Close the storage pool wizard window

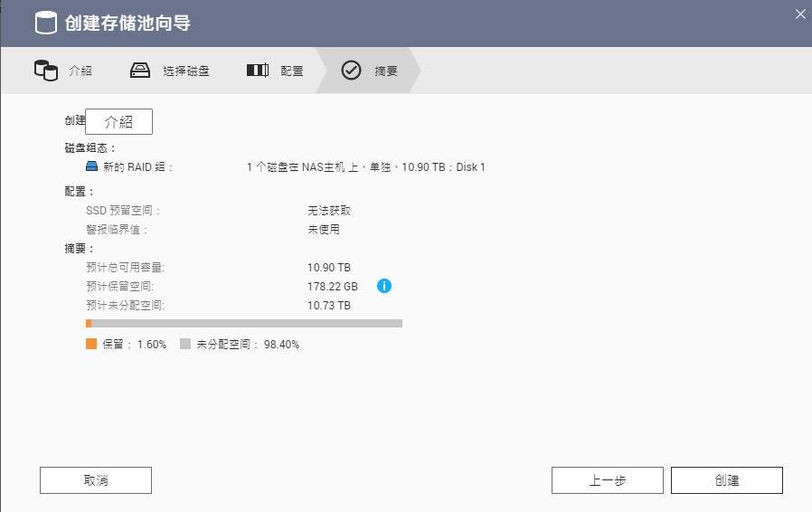pyautogui.click(x=800, y=14)
